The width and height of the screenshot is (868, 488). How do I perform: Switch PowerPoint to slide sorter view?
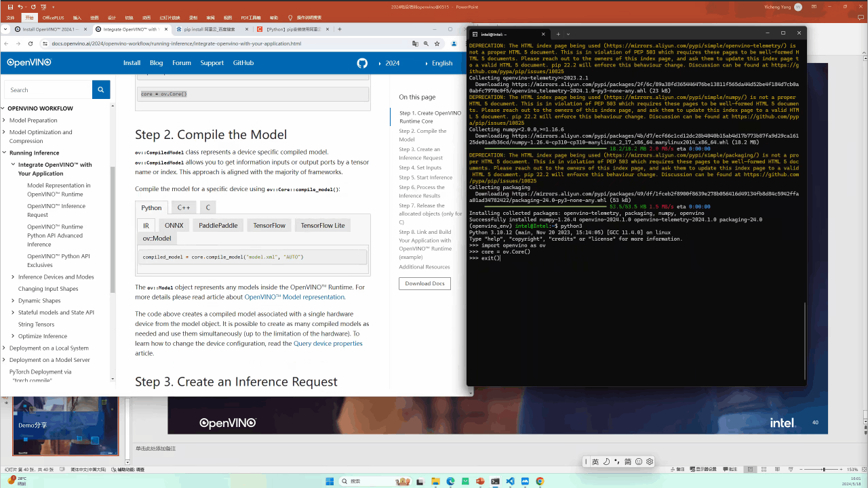pyautogui.click(x=763, y=469)
